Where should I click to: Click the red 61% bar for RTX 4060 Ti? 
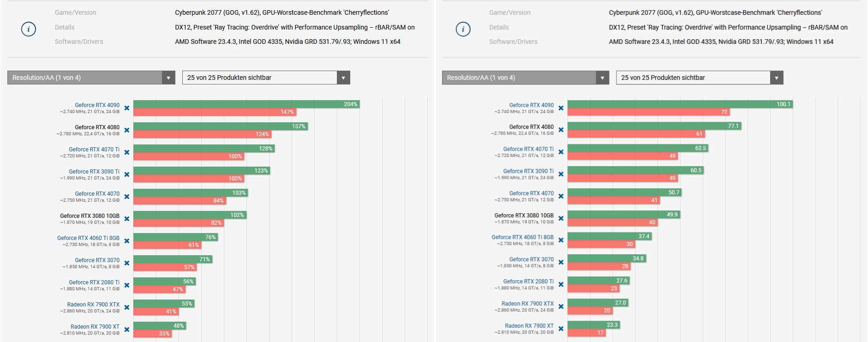pyautogui.click(x=168, y=245)
